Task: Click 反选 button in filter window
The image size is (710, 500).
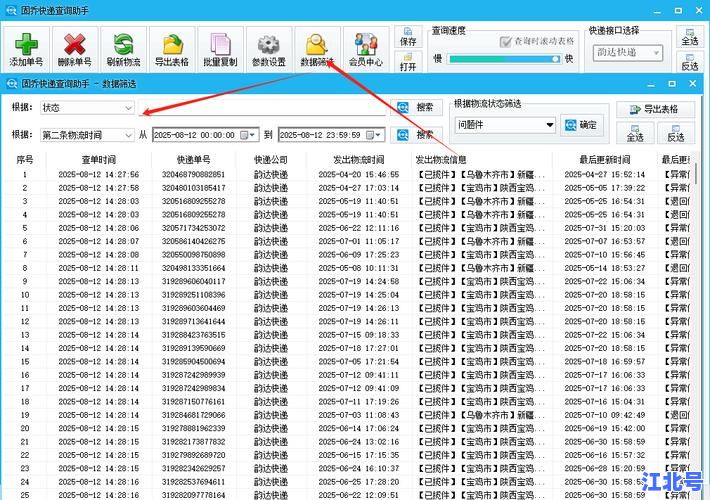Action: coord(676,134)
